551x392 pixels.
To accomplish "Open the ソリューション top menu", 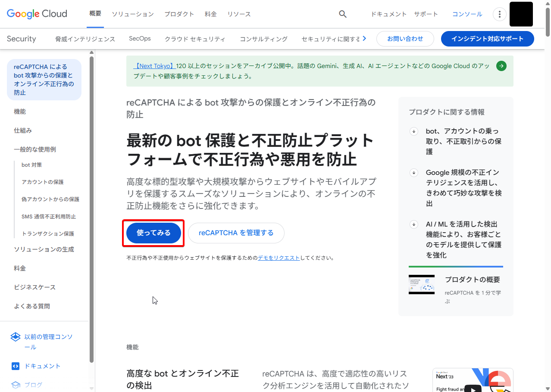I will [132, 14].
